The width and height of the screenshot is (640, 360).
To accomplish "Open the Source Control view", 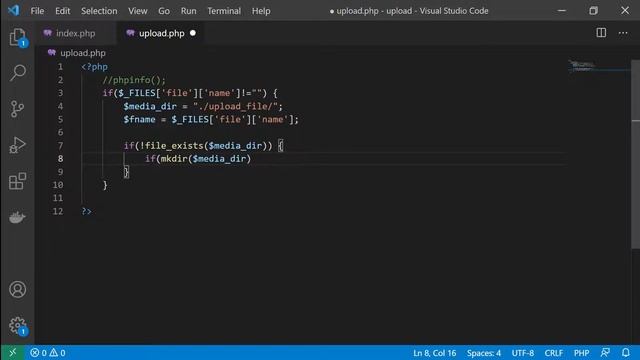I will 17,109.
